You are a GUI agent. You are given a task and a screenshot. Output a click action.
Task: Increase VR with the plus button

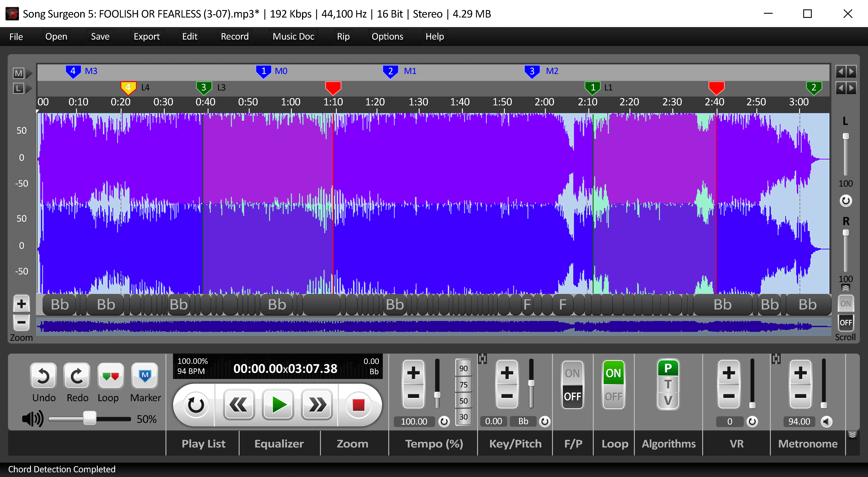pos(729,373)
